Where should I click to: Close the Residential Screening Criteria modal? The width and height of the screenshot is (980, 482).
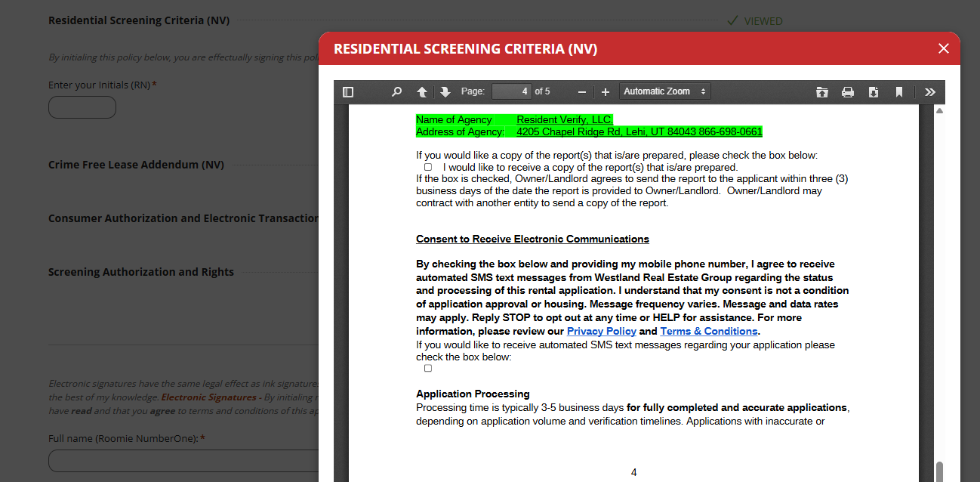click(x=944, y=48)
